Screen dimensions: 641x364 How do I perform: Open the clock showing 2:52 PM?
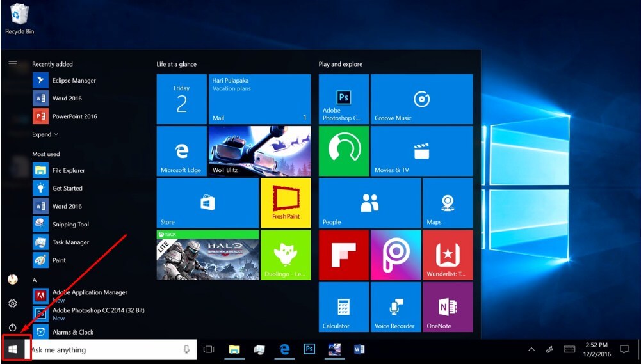coord(597,350)
